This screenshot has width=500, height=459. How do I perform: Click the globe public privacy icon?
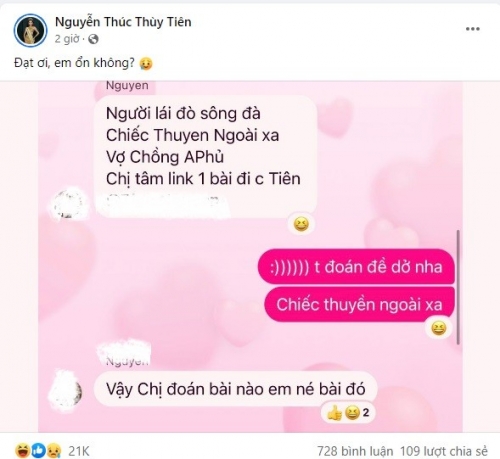click(93, 39)
